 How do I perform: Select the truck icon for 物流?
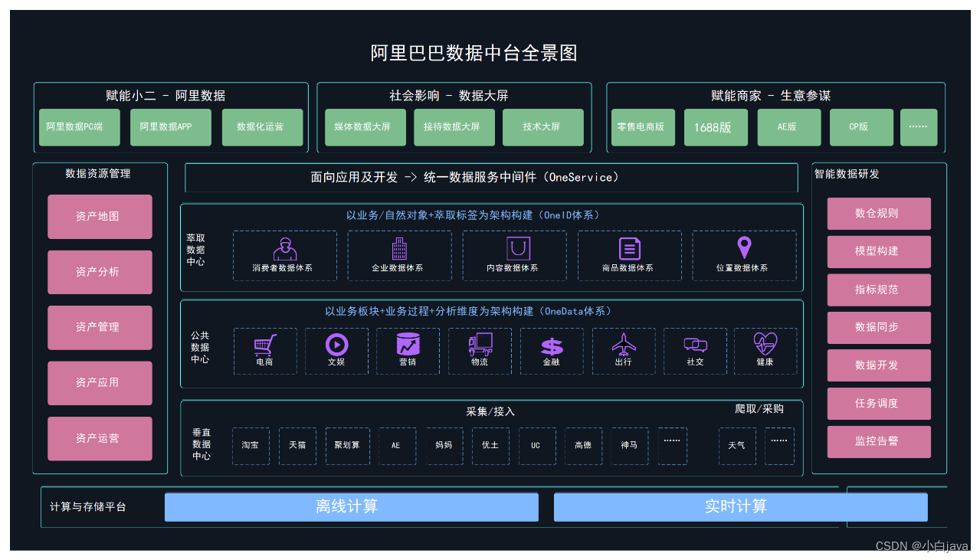point(480,345)
